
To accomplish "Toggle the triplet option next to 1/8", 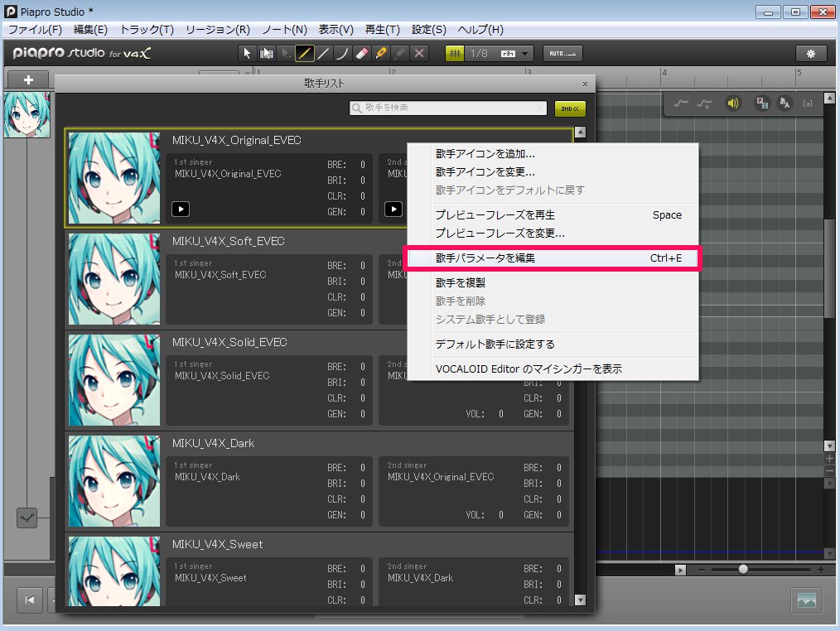I will [x=507, y=53].
